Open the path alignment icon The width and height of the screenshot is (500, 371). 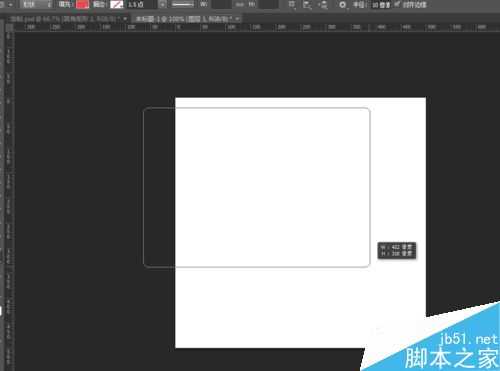[307, 5]
